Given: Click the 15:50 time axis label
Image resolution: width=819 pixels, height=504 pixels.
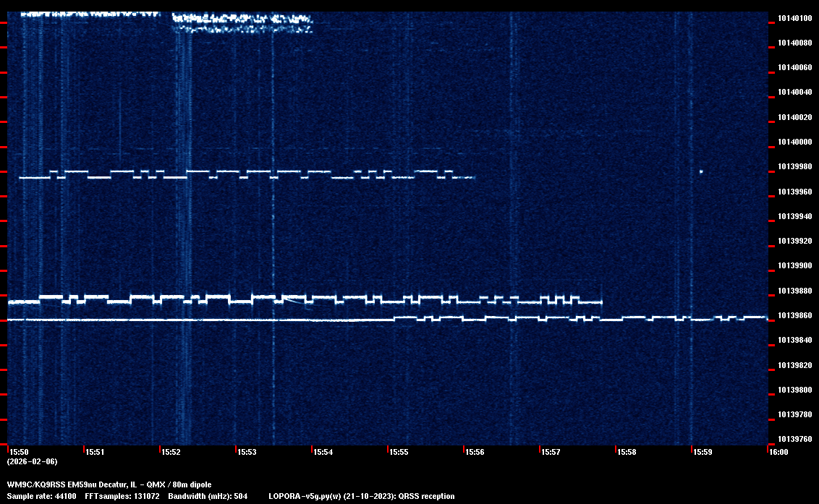Looking at the screenshot, I should [19, 452].
